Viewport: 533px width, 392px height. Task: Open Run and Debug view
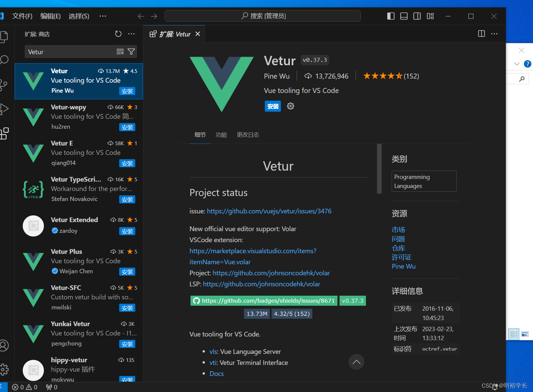click(4, 109)
